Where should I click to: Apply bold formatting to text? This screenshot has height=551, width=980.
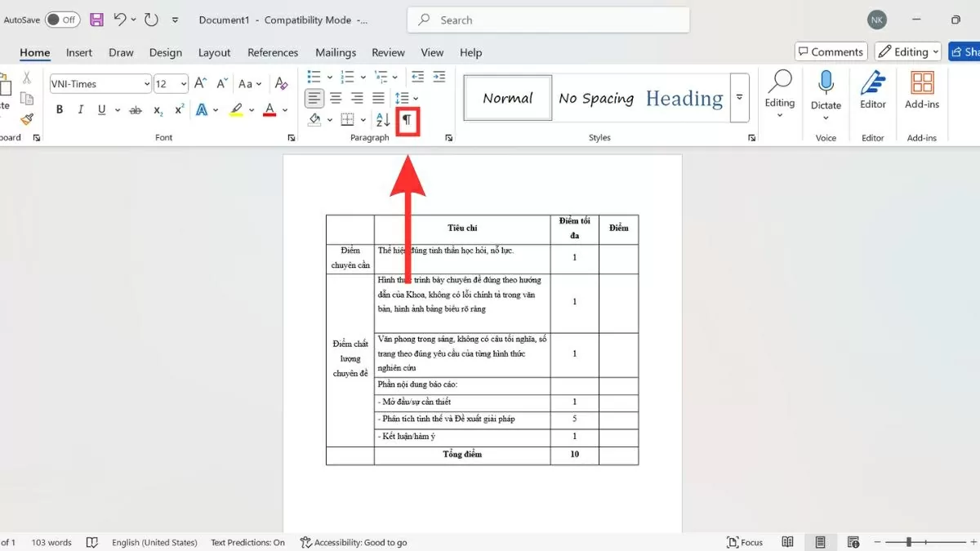[x=59, y=109]
